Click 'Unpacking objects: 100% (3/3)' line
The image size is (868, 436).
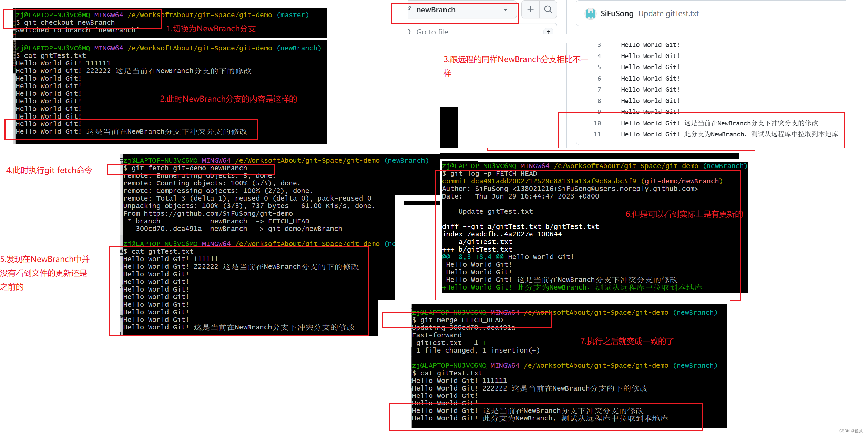pos(249,206)
